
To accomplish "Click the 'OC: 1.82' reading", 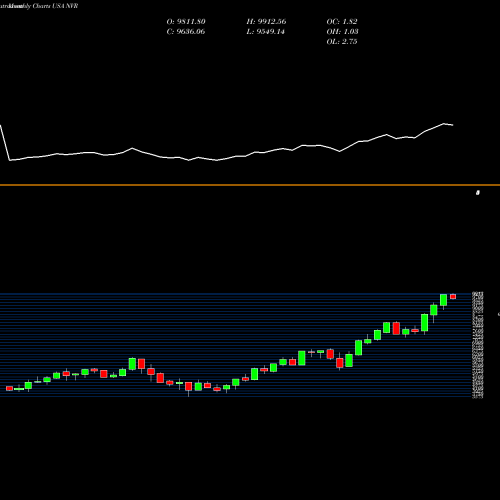I will [x=342, y=21].
